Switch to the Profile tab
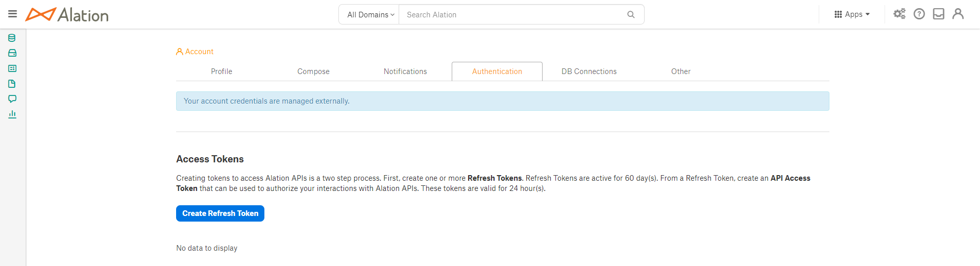Image resolution: width=980 pixels, height=266 pixels. pos(222,71)
